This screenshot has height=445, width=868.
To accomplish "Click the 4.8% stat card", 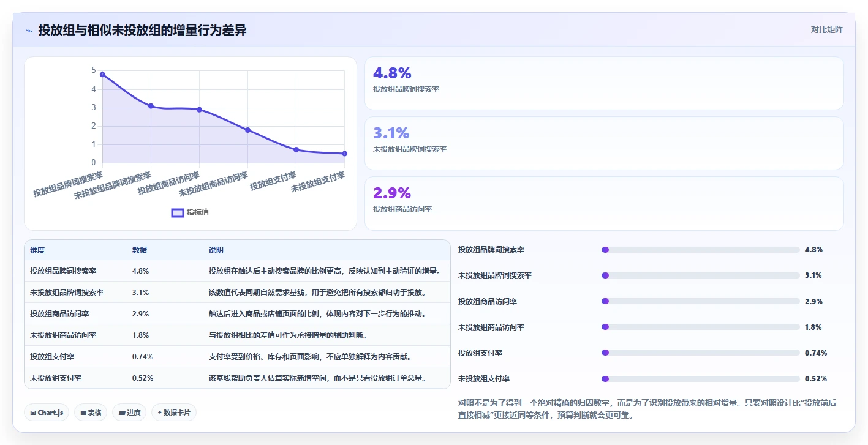I will coord(604,83).
